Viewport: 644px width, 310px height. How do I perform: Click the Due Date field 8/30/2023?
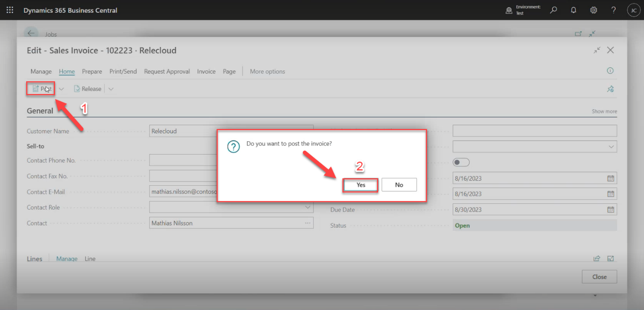tap(535, 210)
